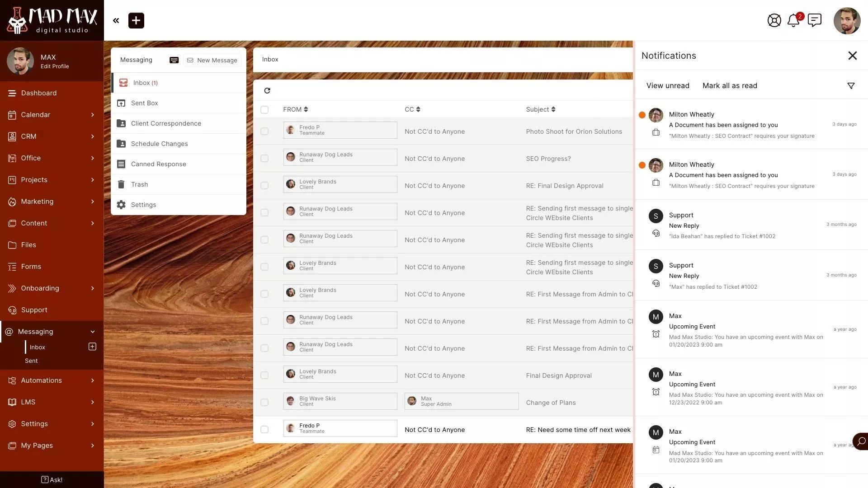Click Mark all as read
Screen dimensions: 868x488
(729, 86)
